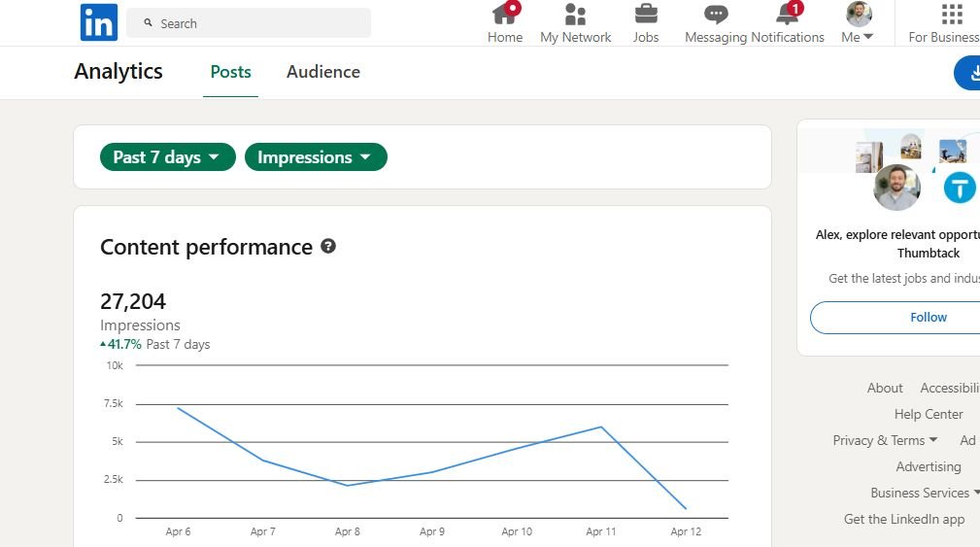This screenshot has height=547, width=980.
Task: Open the Help Center link
Action: pyautogui.click(x=929, y=414)
